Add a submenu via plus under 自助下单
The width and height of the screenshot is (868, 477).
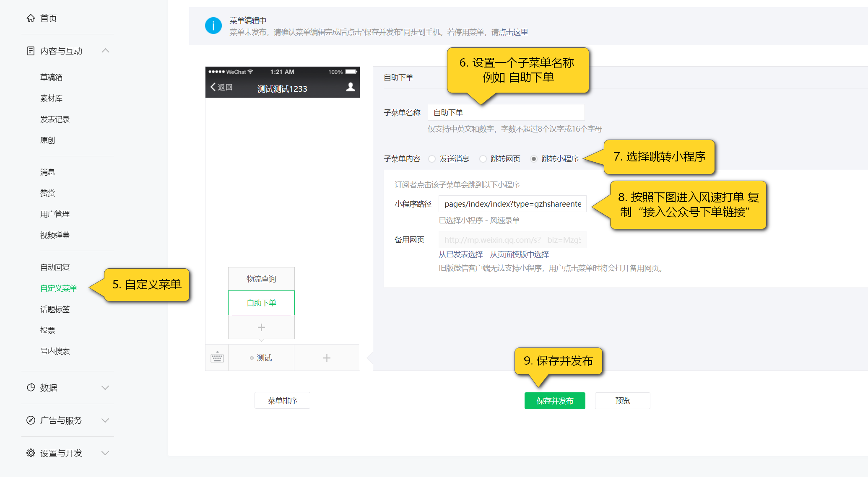261,327
